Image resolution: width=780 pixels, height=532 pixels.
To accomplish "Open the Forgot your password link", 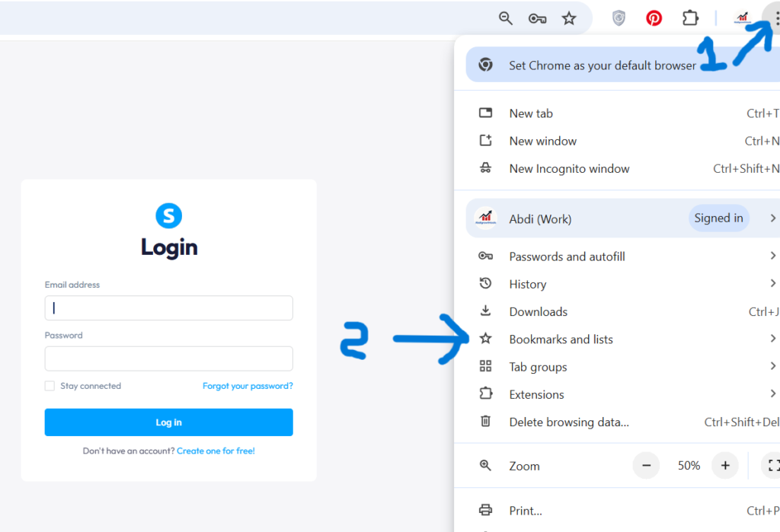I will click(x=248, y=386).
